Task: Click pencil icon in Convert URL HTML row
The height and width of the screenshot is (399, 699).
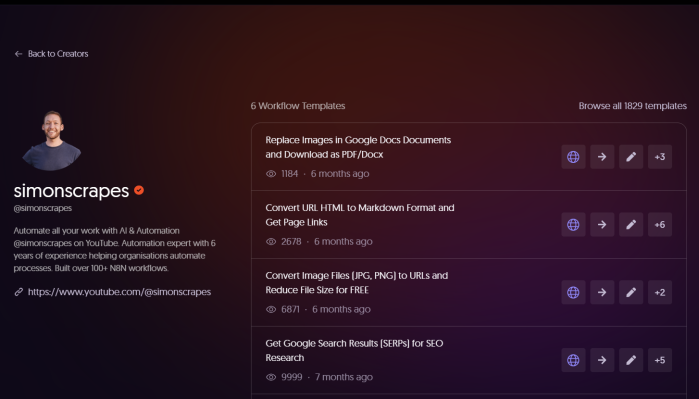Action: (631, 225)
